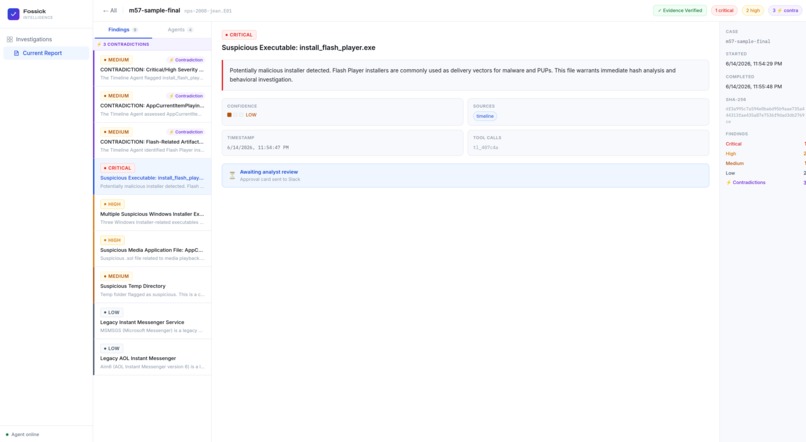The image size is (806, 442).
Task: Click the Agent online status indicator
Action: [23, 434]
